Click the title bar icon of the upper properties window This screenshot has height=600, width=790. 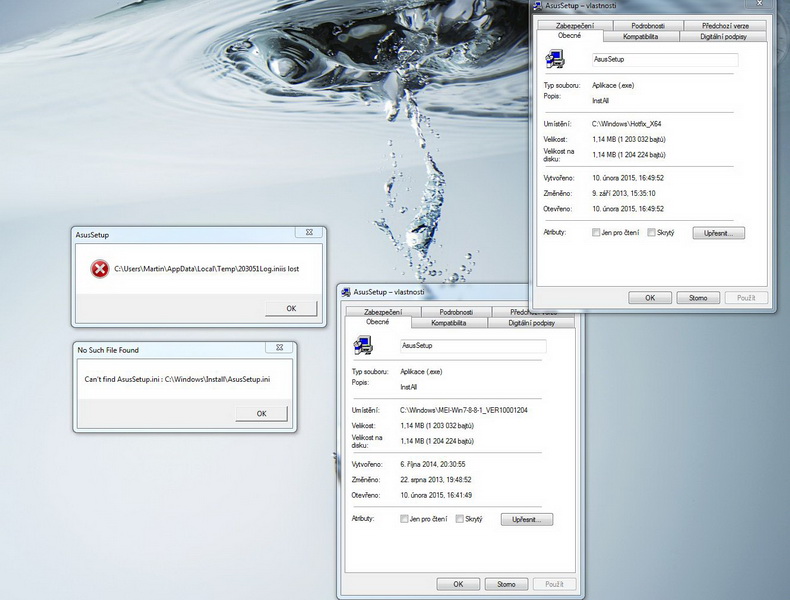pos(538,6)
